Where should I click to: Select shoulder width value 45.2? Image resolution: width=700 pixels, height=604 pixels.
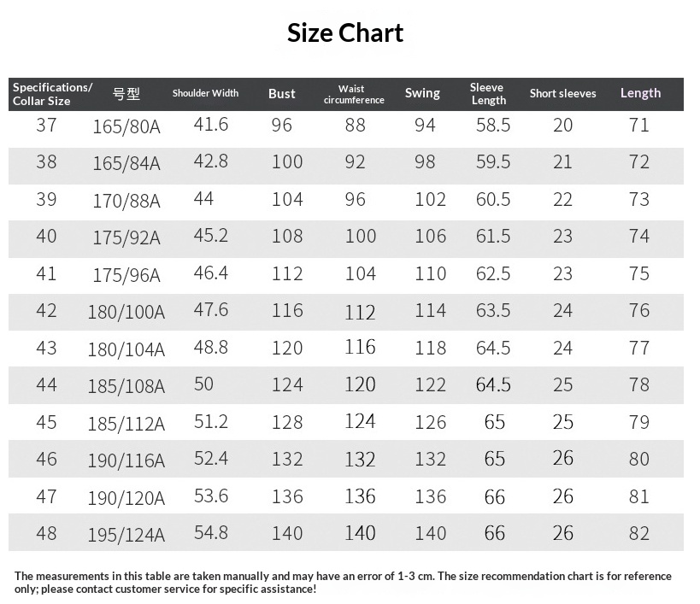coord(211,235)
